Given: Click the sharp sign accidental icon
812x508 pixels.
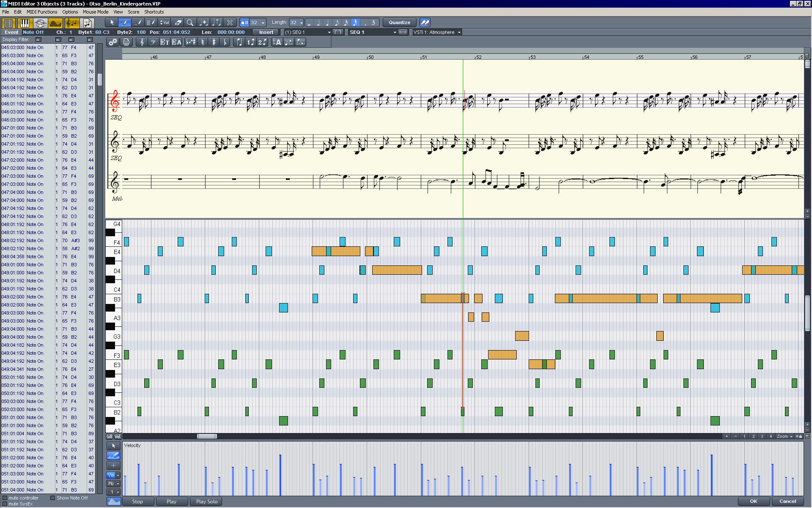Looking at the screenshot, I should 214,42.
